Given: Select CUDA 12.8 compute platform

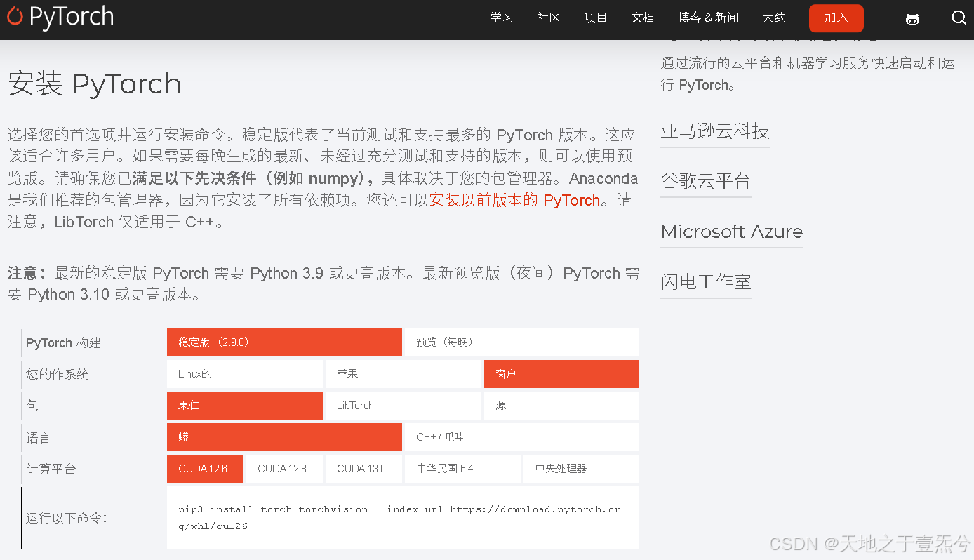Looking at the screenshot, I should pos(284,469).
